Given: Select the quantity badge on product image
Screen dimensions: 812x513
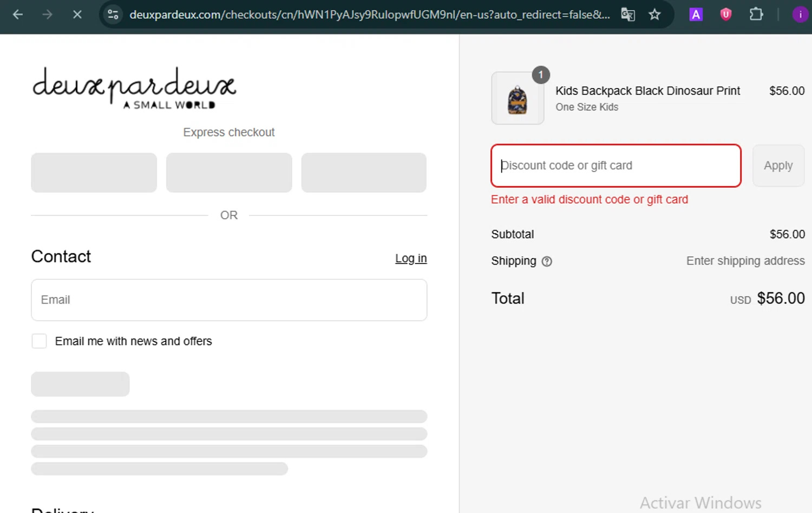Looking at the screenshot, I should [x=541, y=75].
